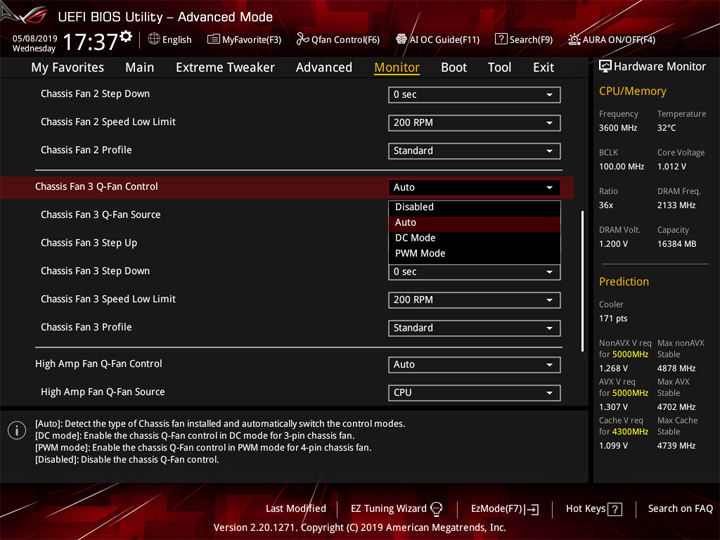The height and width of the screenshot is (540, 720).
Task: Click the 32°C temperature value
Action: pyautogui.click(x=666, y=128)
